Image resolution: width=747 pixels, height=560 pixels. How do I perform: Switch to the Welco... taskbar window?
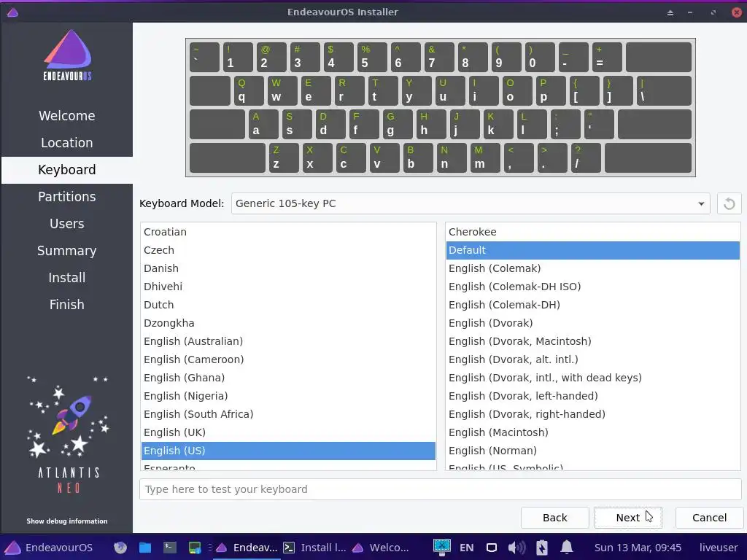pos(381,548)
